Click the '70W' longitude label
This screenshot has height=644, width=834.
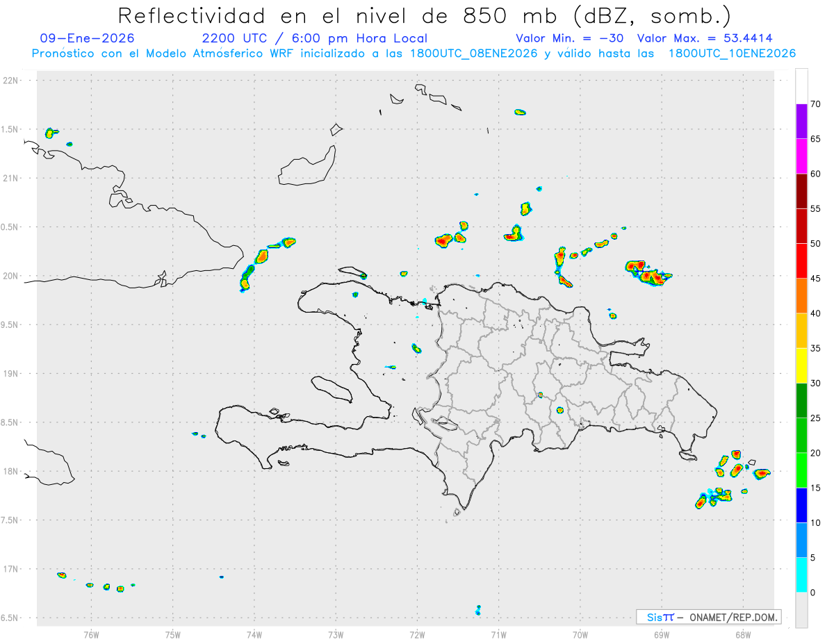click(x=580, y=634)
